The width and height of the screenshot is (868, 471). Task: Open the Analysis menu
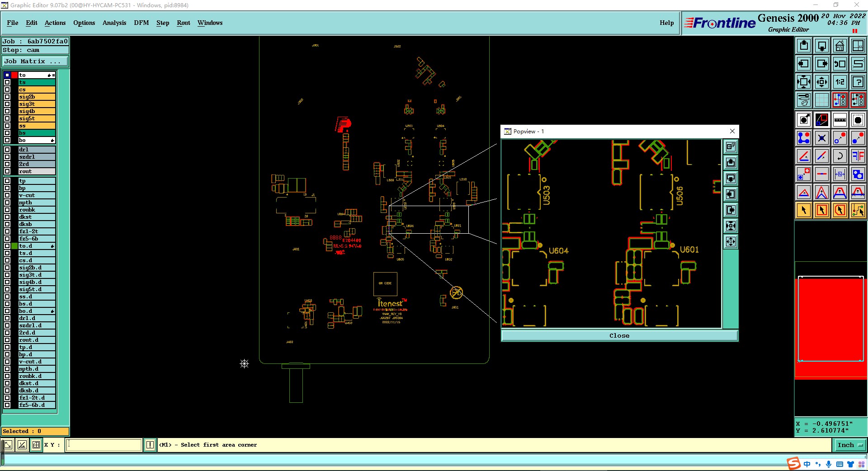[114, 23]
